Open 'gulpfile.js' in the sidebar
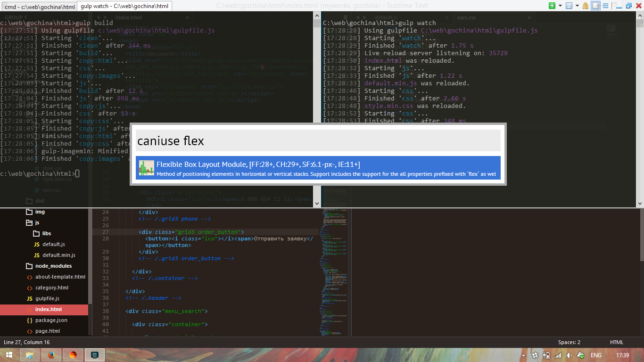The height and width of the screenshot is (362, 644). (x=47, y=298)
